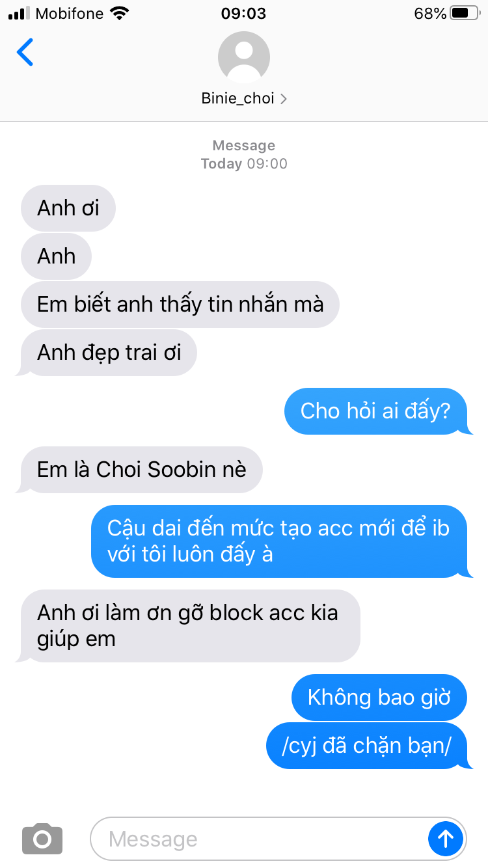The image size is (488, 868).
Task: Tap the 'Cho hỏi ai đấy?' bubble
Action: [377, 411]
